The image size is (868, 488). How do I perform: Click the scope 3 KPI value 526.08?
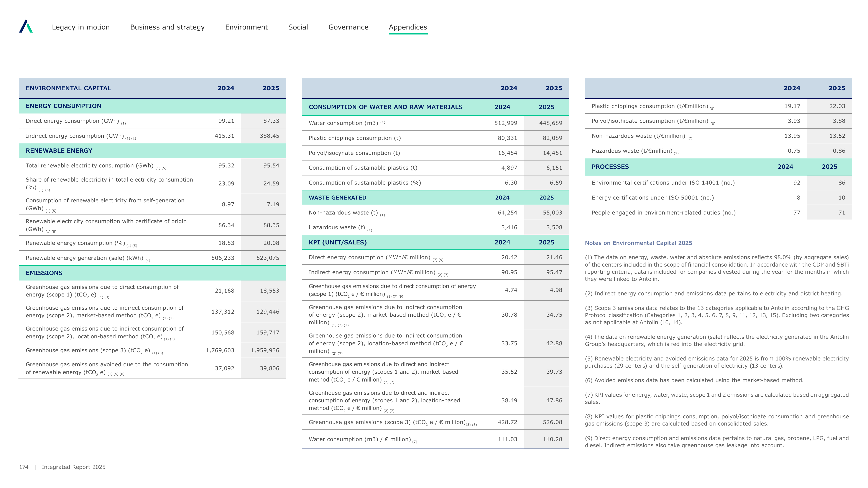coord(552,422)
